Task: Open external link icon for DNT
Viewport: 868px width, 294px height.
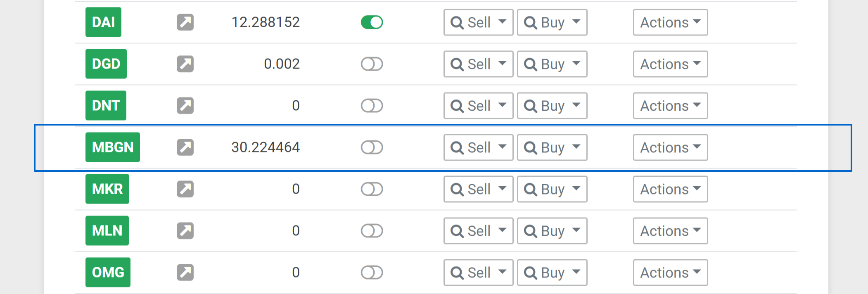Action: point(185,106)
